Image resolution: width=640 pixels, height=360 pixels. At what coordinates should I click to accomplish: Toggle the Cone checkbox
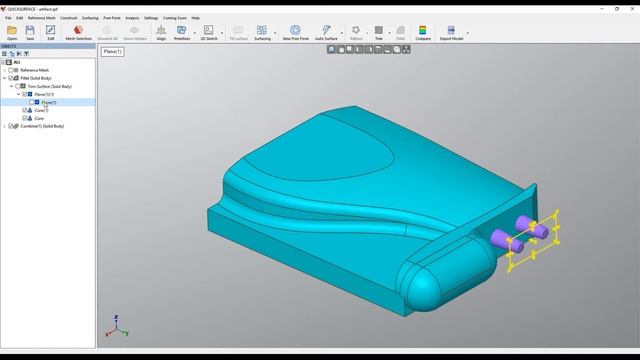point(24,118)
